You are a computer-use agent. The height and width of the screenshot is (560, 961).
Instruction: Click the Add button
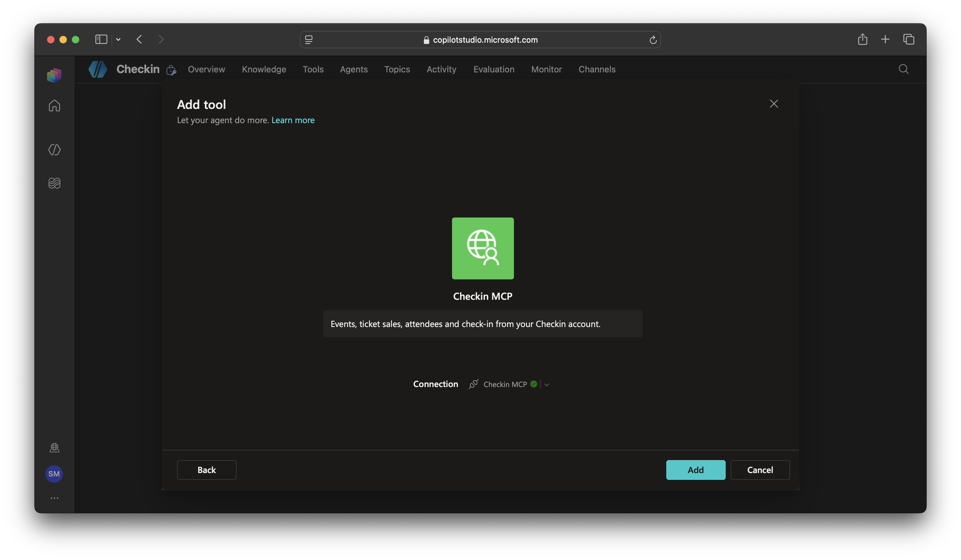[696, 470]
